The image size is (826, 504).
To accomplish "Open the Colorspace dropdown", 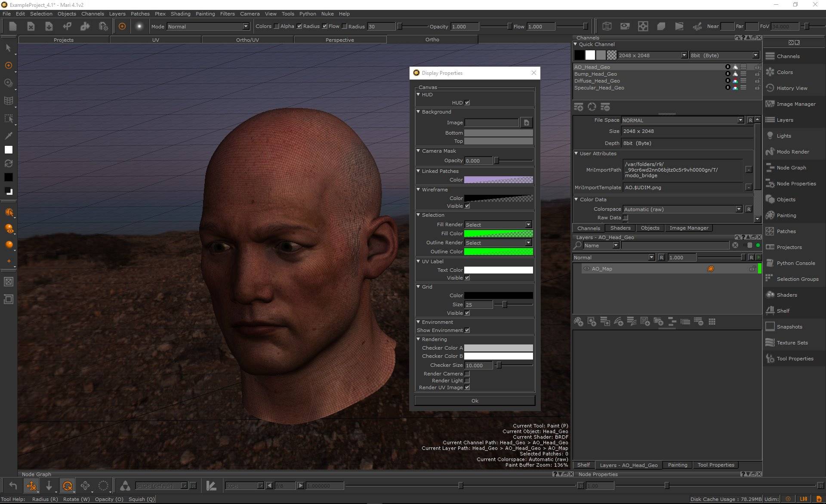I will 683,209.
